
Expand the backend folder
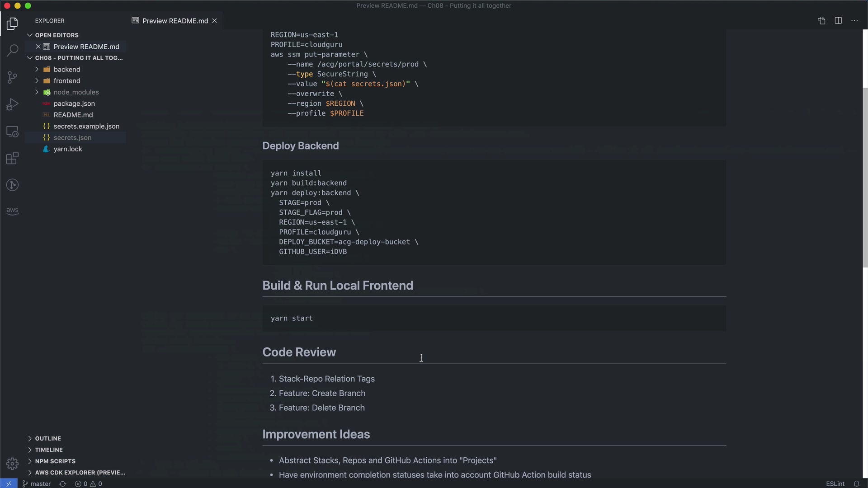pyautogui.click(x=66, y=69)
